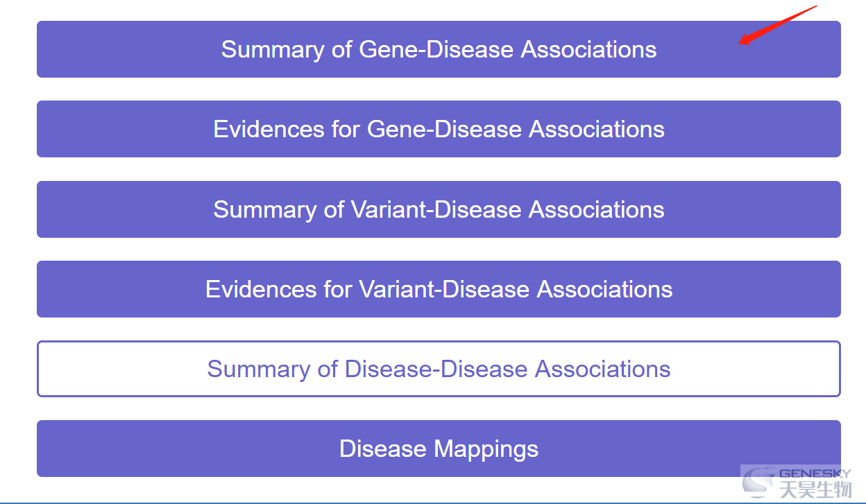Image resolution: width=866 pixels, height=504 pixels.
Task: Click the button the red arrow points at
Action: click(x=439, y=49)
